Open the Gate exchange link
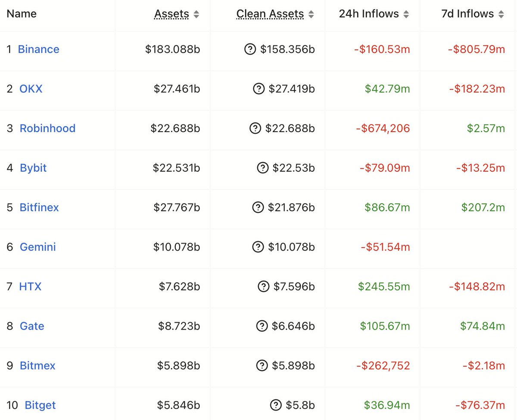 (x=32, y=326)
